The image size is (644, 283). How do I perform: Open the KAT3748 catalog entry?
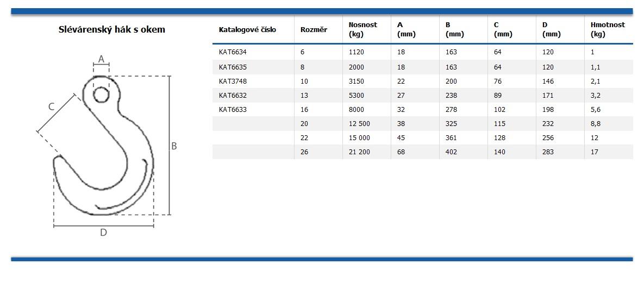tap(233, 81)
